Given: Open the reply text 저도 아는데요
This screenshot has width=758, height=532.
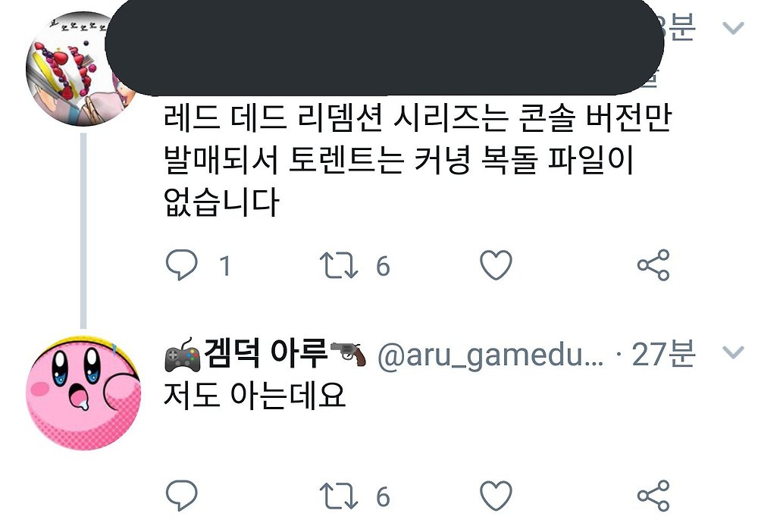Looking at the screenshot, I should [x=254, y=396].
